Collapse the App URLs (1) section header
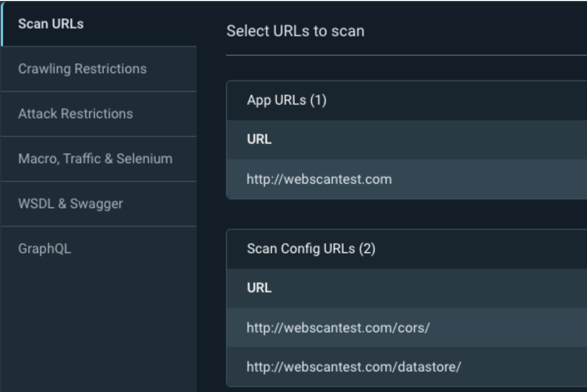 (x=287, y=101)
